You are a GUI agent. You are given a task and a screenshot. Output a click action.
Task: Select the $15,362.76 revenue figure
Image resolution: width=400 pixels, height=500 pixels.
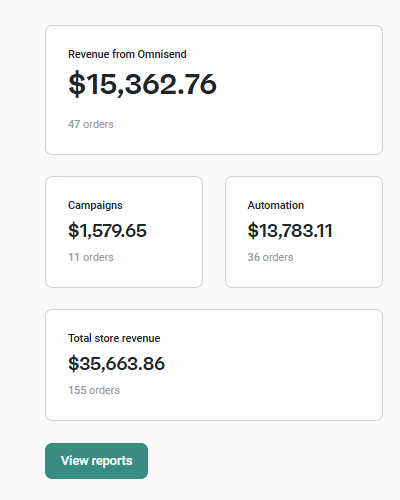pyautogui.click(x=142, y=84)
